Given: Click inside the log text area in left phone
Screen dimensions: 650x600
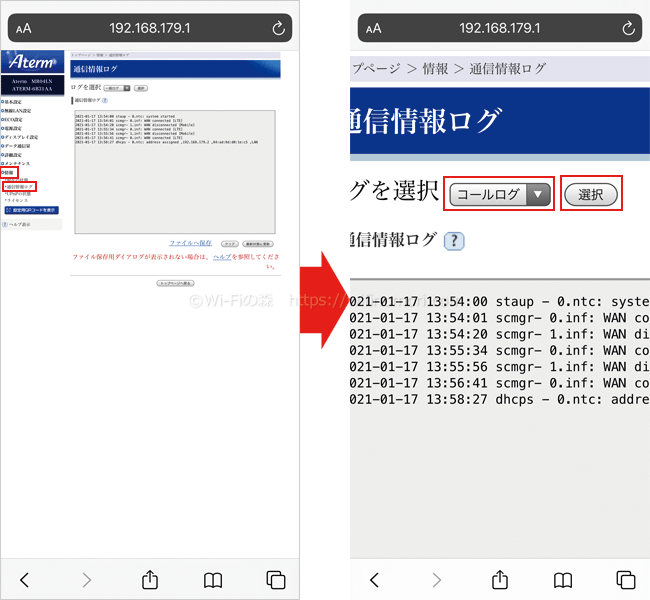Looking at the screenshot, I should click(x=175, y=172).
